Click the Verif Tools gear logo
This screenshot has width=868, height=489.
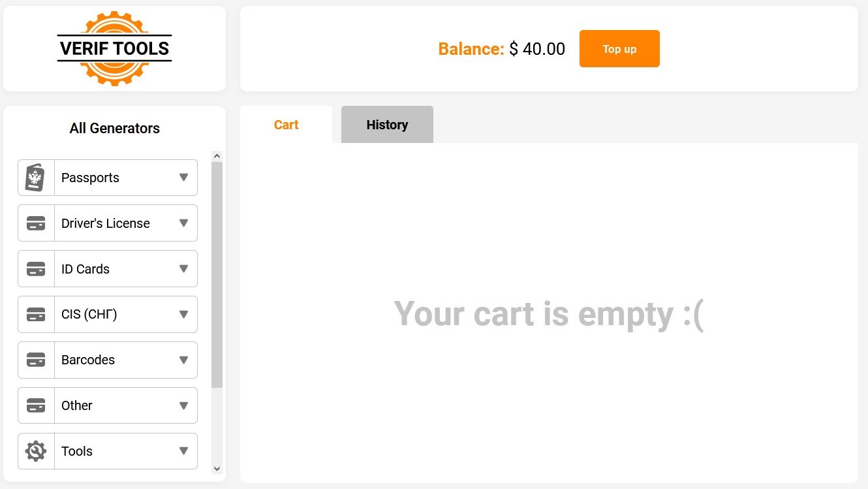coord(114,48)
